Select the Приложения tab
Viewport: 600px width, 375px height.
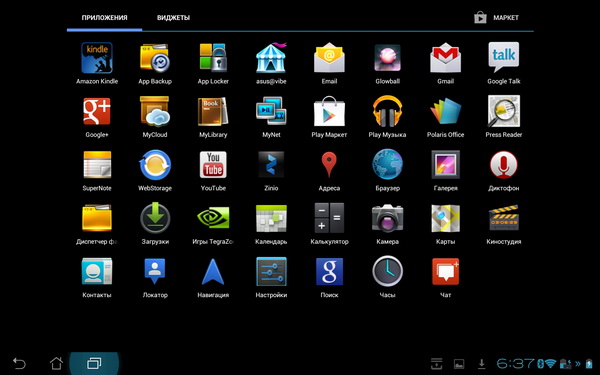pyautogui.click(x=104, y=18)
